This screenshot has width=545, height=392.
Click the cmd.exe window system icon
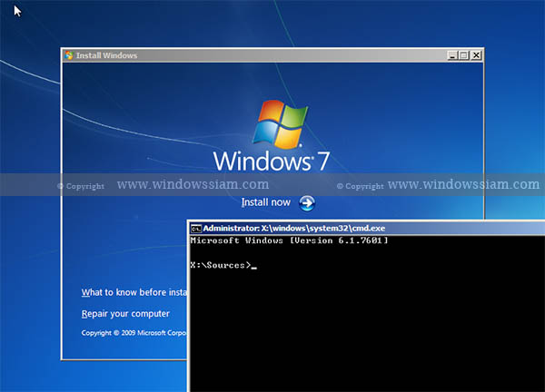(196, 229)
